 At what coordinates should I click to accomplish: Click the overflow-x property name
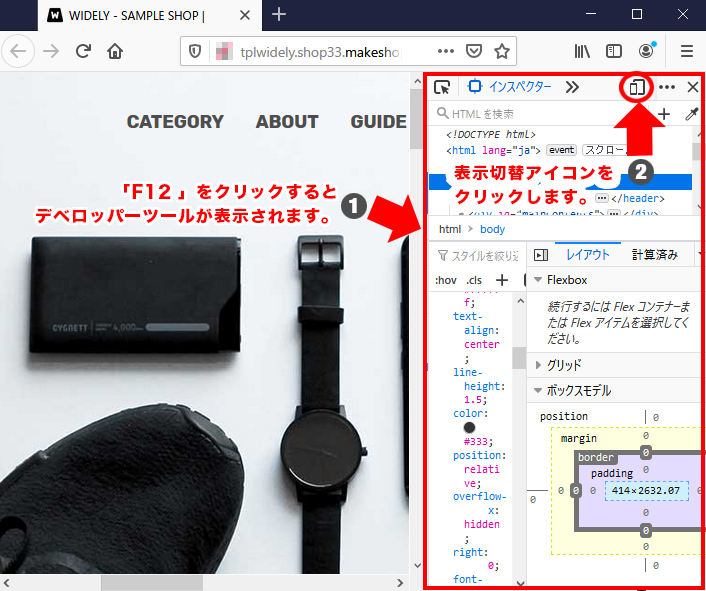click(x=480, y=503)
